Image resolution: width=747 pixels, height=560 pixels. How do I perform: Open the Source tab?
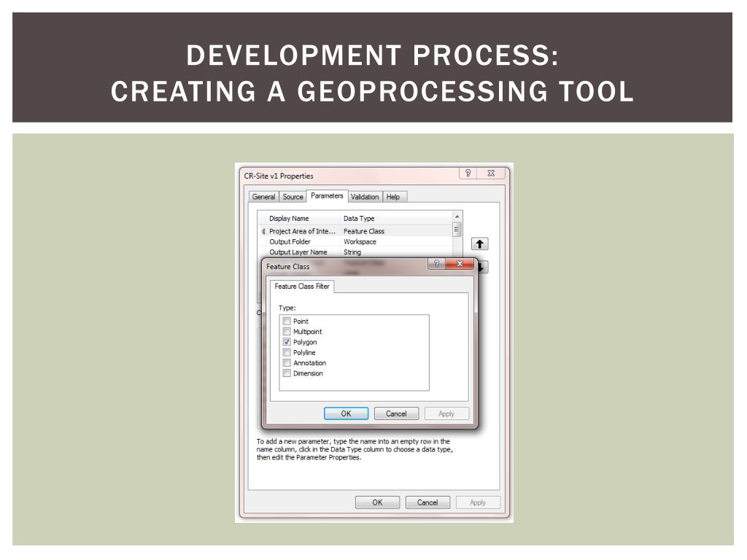click(293, 197)
